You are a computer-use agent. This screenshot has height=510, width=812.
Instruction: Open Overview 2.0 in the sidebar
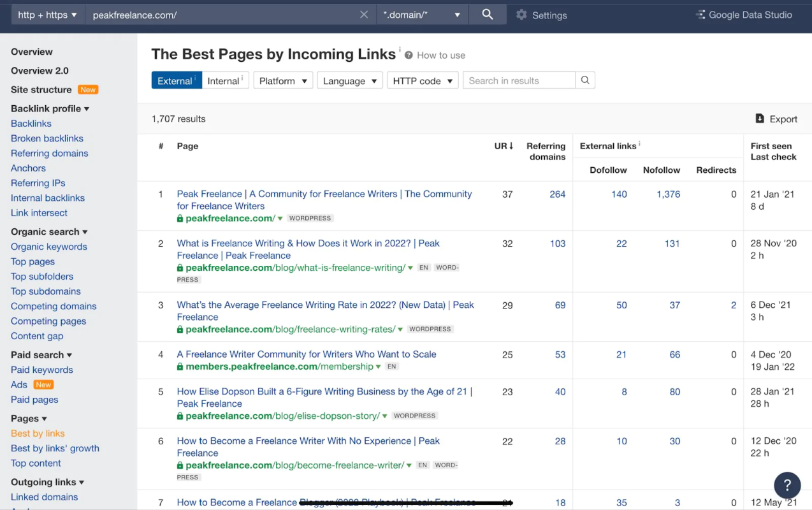point(40,71)
